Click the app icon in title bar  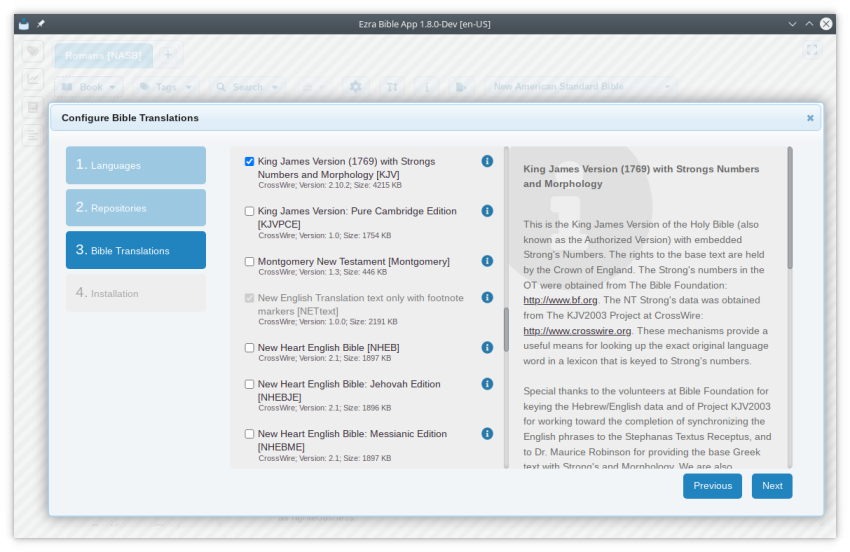(x=24, y=24)
